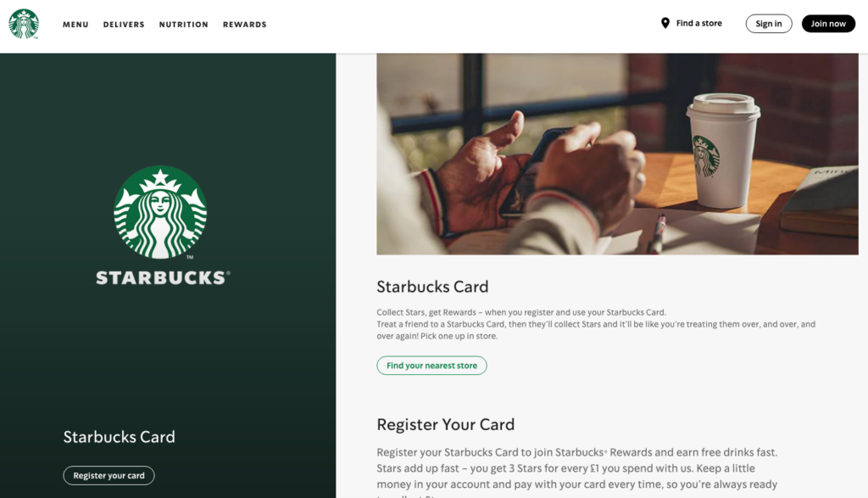Click the Starbucks siren logo in header
Viewport: 868px width, 498px height.
pyautogui.click(x=24, y=24)
